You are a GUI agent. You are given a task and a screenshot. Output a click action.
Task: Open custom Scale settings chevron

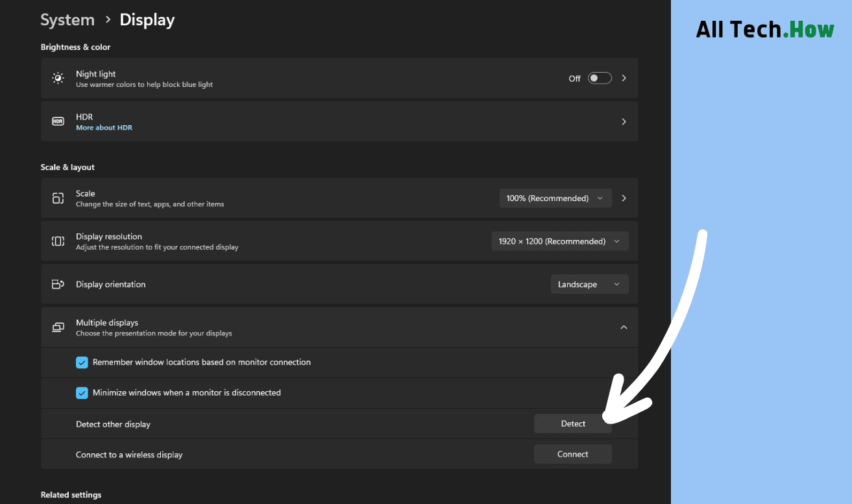coord(624,198)
